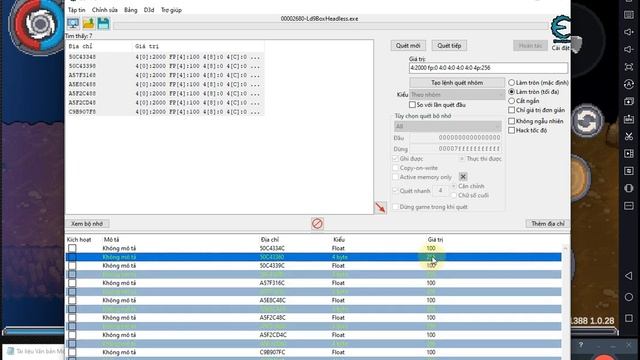Click 'Float' type in row A5F2CD4C
The image size is (640, 360).
338,335
